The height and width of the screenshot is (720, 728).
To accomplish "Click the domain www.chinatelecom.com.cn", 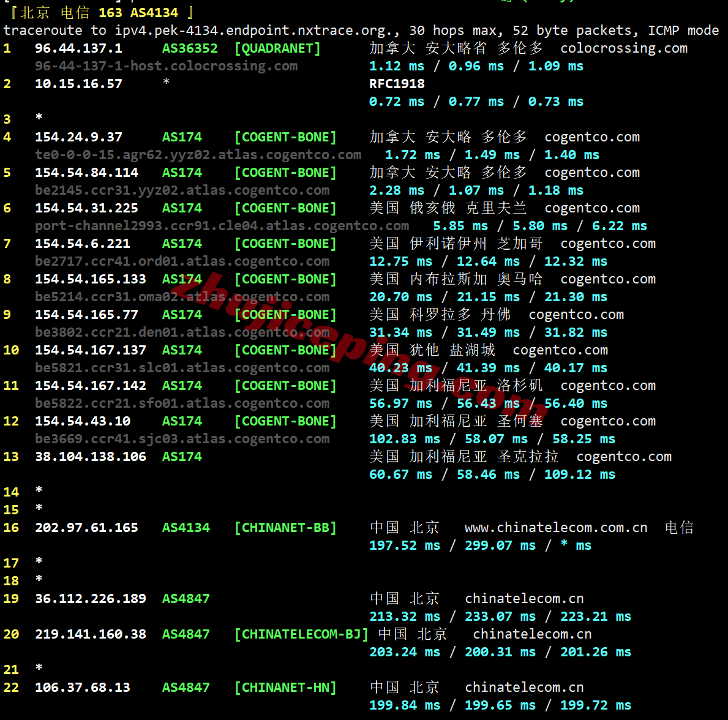I will [x=556, y=528].
